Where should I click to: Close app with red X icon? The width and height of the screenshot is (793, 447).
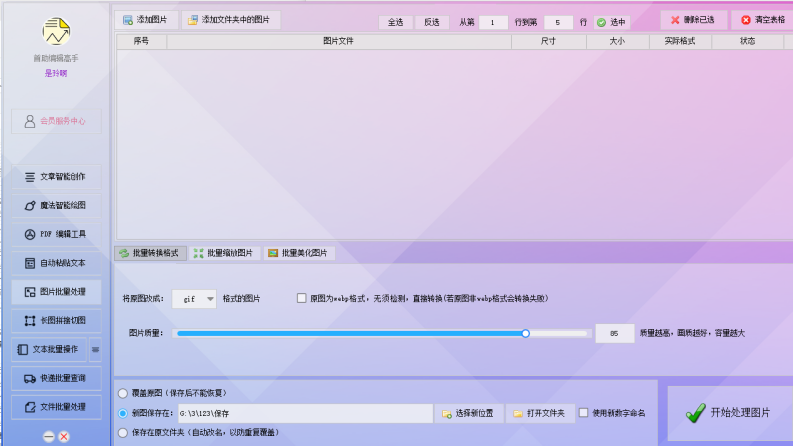pos(64,436)
